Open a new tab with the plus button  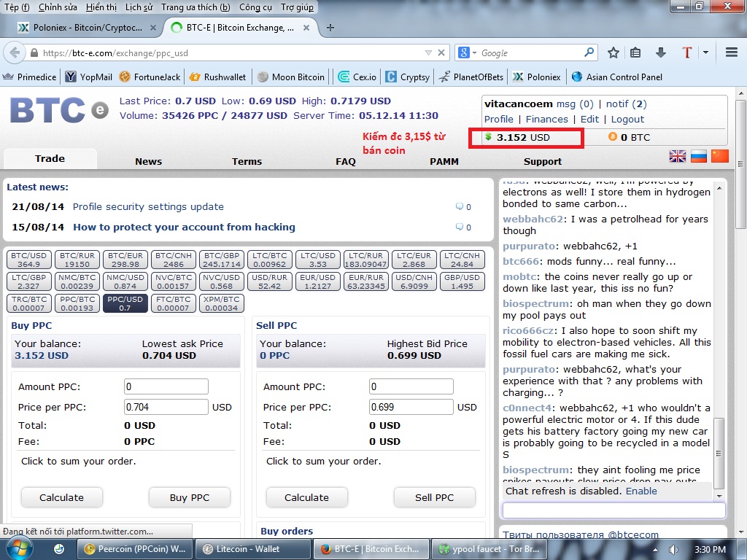[x=330, y=28]
